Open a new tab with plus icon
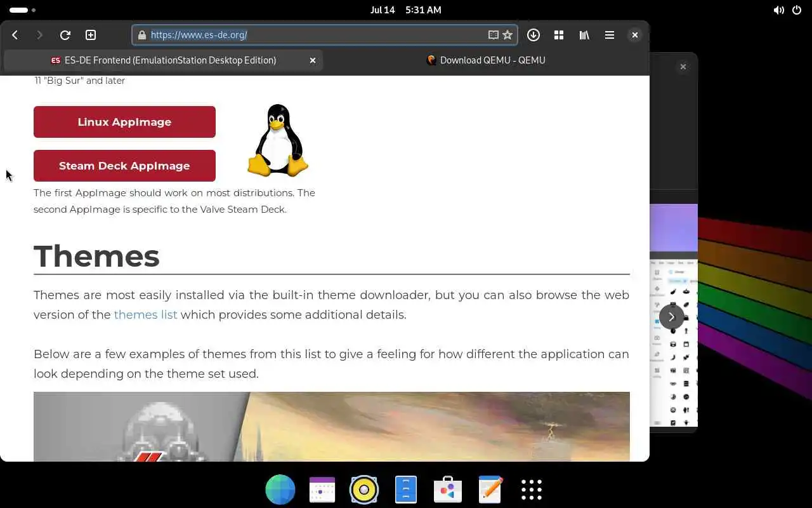 [91, 35]
